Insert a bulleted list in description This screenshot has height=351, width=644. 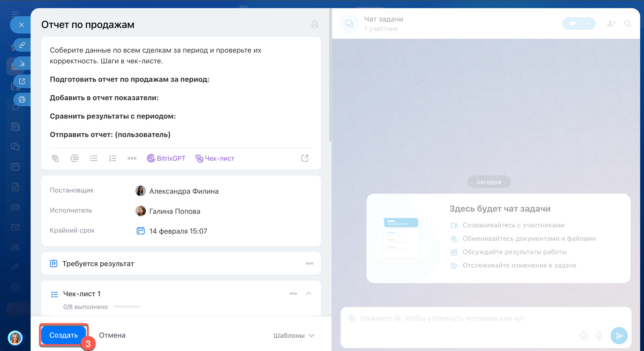tap(94, 158)
